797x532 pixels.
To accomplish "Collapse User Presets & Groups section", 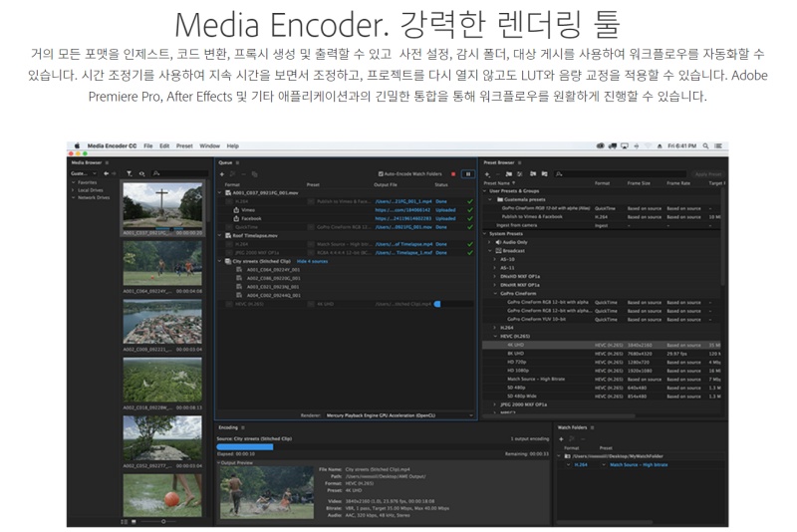I will coord(485,191).
